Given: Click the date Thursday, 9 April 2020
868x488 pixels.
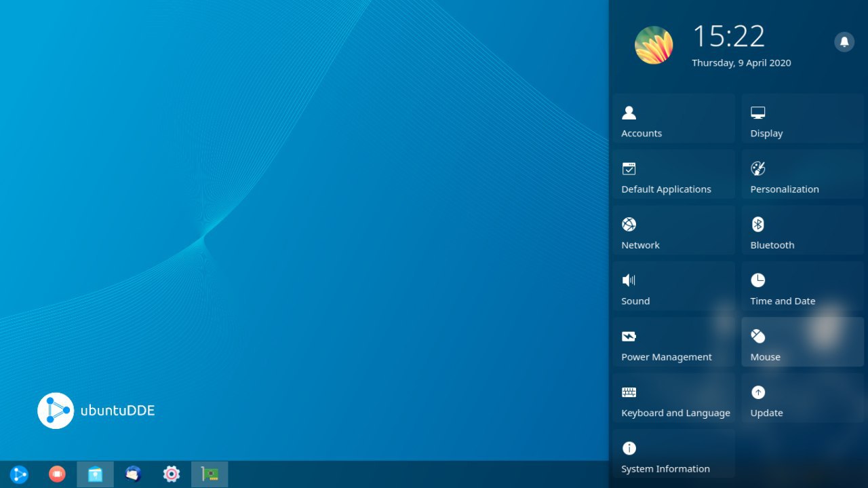Looking at the screenshot, I should [x=741, y=63].
